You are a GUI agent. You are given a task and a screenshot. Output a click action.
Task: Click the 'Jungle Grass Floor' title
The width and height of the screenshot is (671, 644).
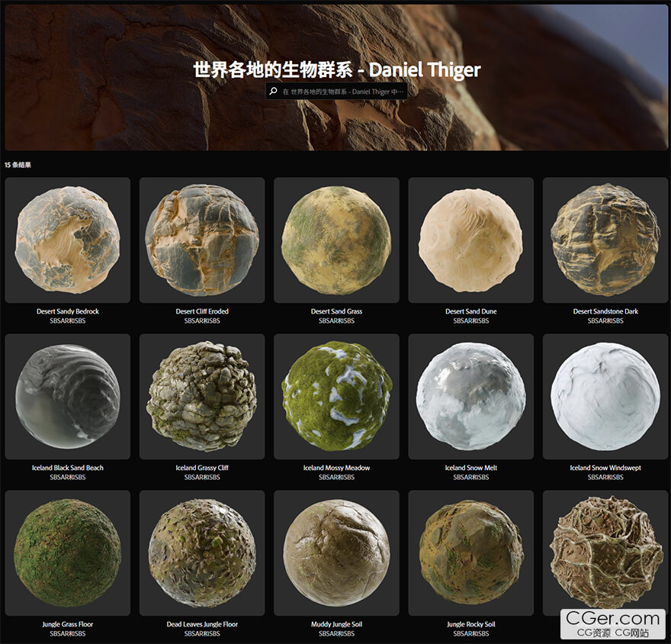(68, 624)
